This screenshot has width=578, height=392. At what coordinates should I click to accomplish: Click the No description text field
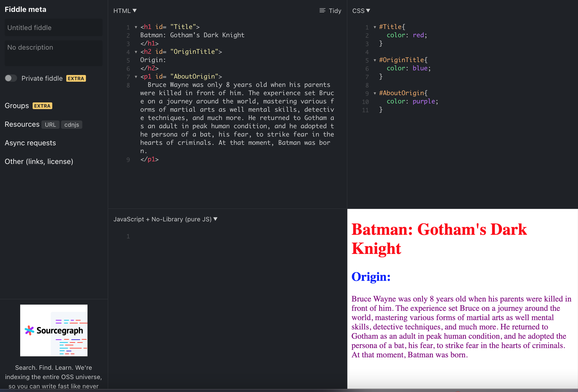coord(53,53)
